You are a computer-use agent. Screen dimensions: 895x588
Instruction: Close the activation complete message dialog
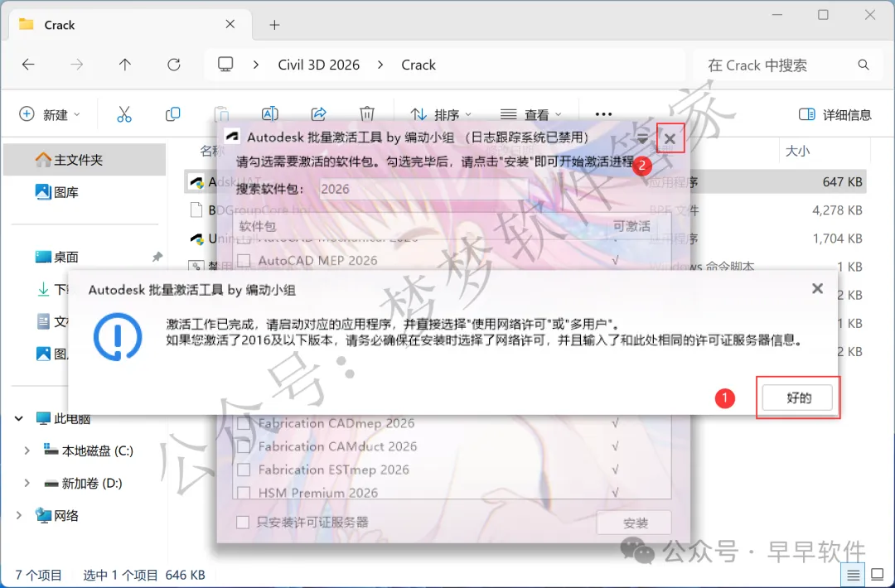point(817,288)
